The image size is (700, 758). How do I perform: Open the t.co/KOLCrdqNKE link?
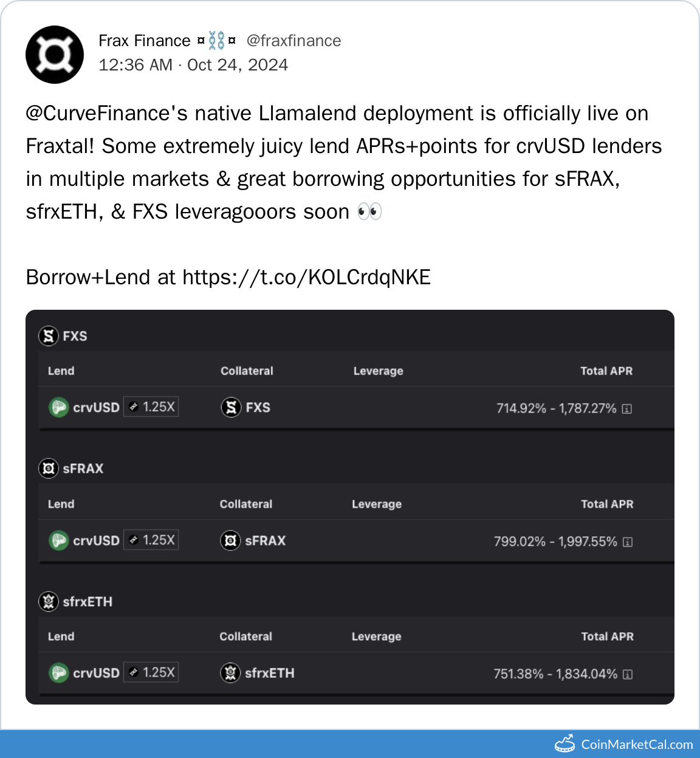306,277
